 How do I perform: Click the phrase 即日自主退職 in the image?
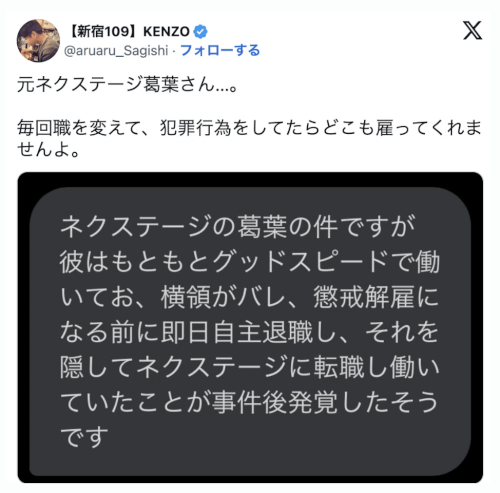[237, 332]
